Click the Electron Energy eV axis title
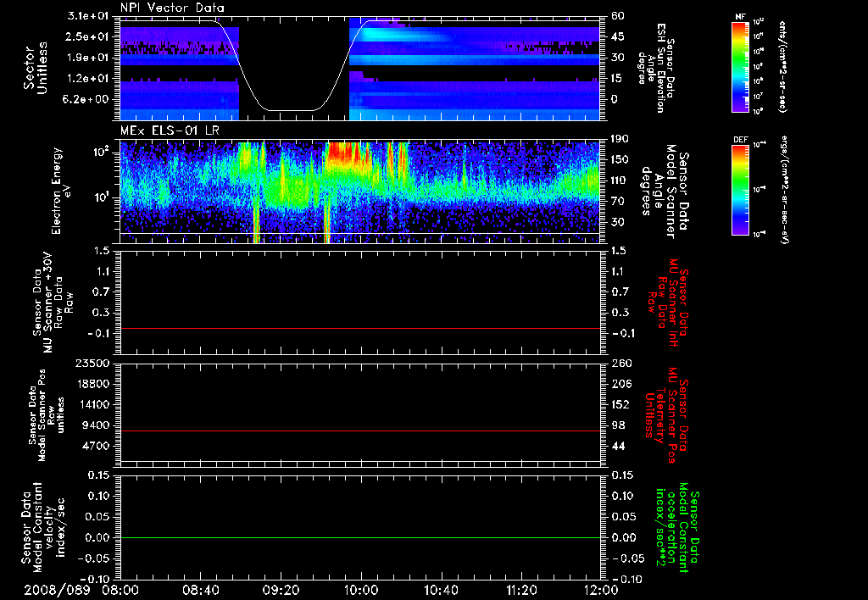The width and height of the screenshot is (868, 600). coord(63,191)
